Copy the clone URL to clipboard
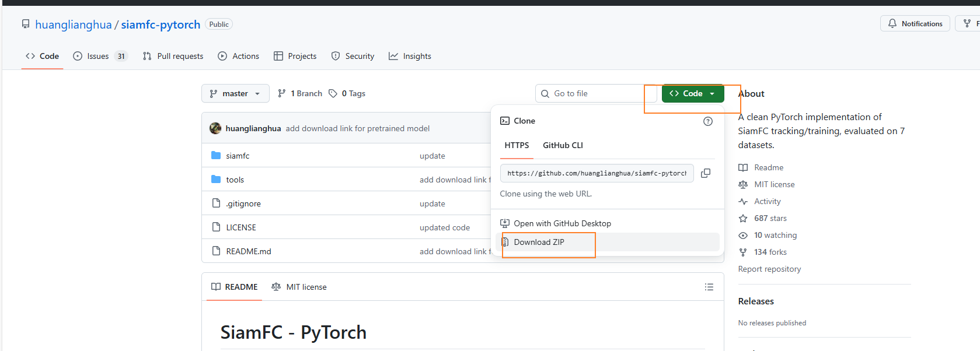Image resolution: width=980 pixels, height=351 pixels. (x=706, y=173)
